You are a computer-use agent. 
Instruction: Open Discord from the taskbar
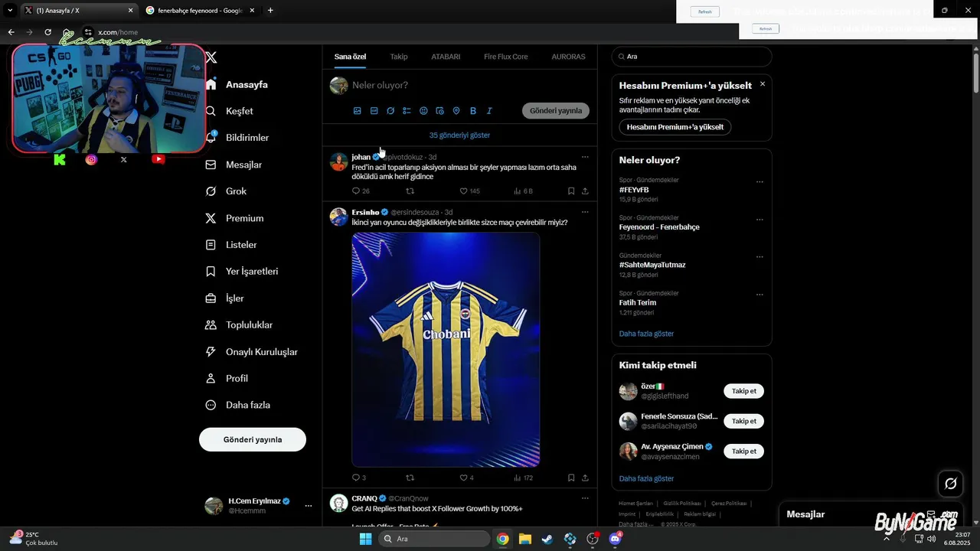coord(615,539)
